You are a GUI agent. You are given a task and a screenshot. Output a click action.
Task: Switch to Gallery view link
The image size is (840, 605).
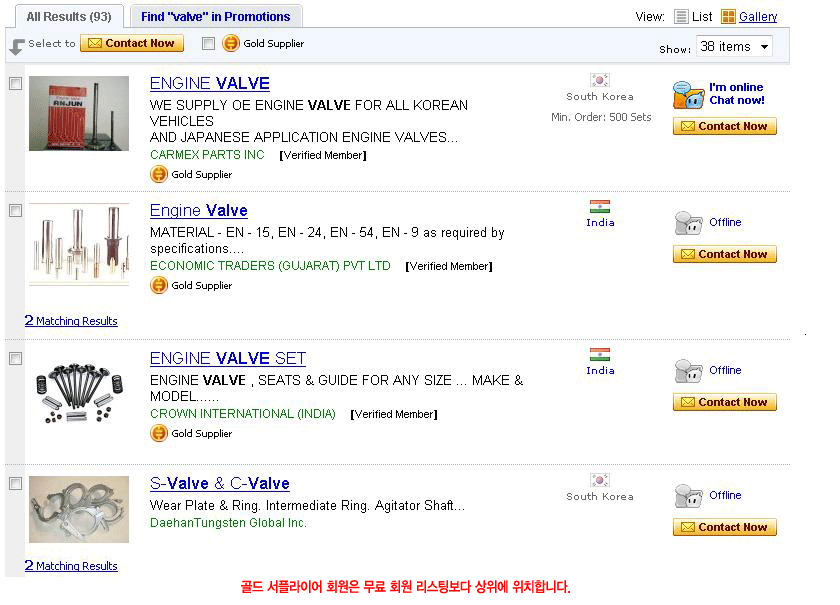click(758, 17)
